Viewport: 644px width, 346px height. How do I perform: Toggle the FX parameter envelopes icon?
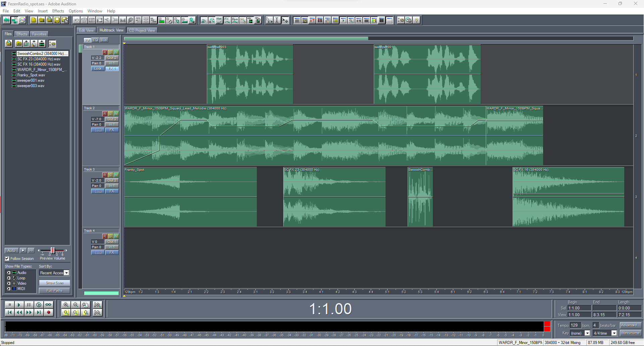click(x=227, y=20)
